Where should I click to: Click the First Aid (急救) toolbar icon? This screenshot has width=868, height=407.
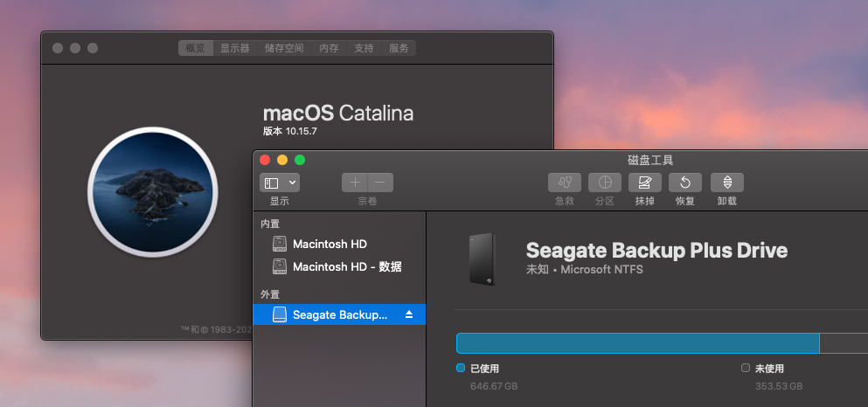tap(564, 183)
